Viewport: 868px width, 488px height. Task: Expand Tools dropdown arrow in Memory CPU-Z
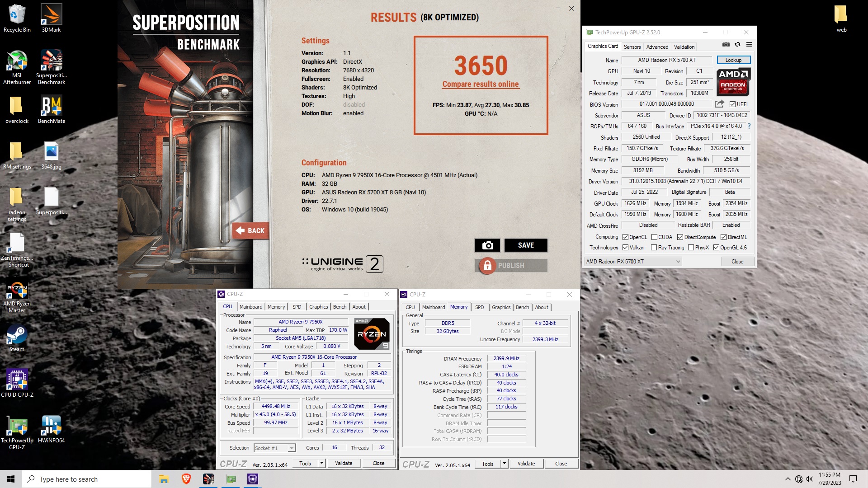tap(504, 464)
